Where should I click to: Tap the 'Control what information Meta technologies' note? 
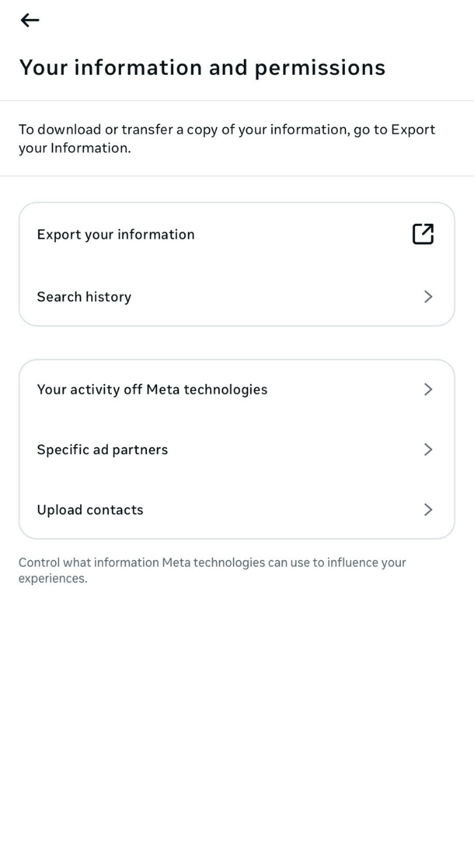(211, 562)
